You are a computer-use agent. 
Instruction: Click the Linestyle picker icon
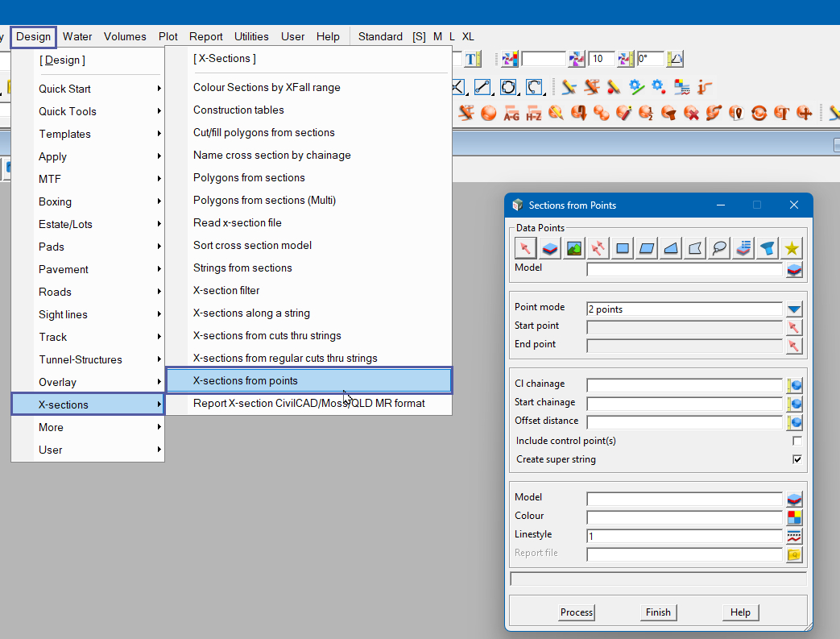coord(794,536)
